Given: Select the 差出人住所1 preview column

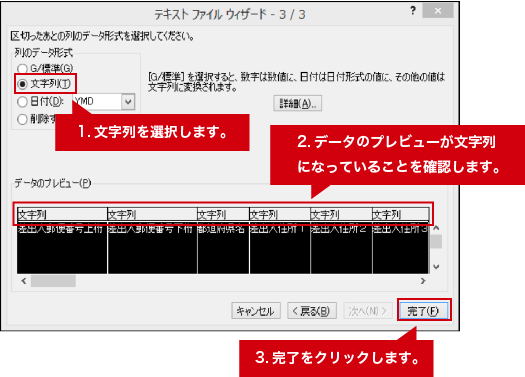Looking at the screenshot, I should (x=280, y=241).
